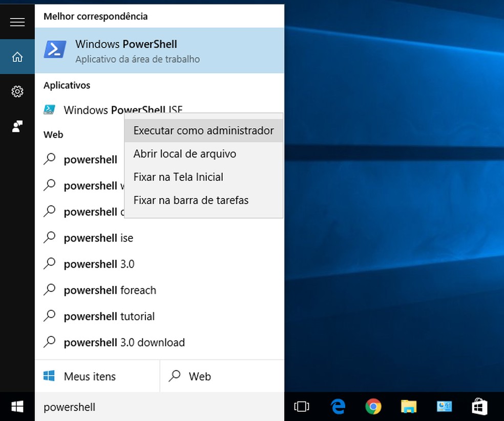Select the powershell tutorial suggestion
Viewport: 504px width, 421px height.
pos(109,316)
